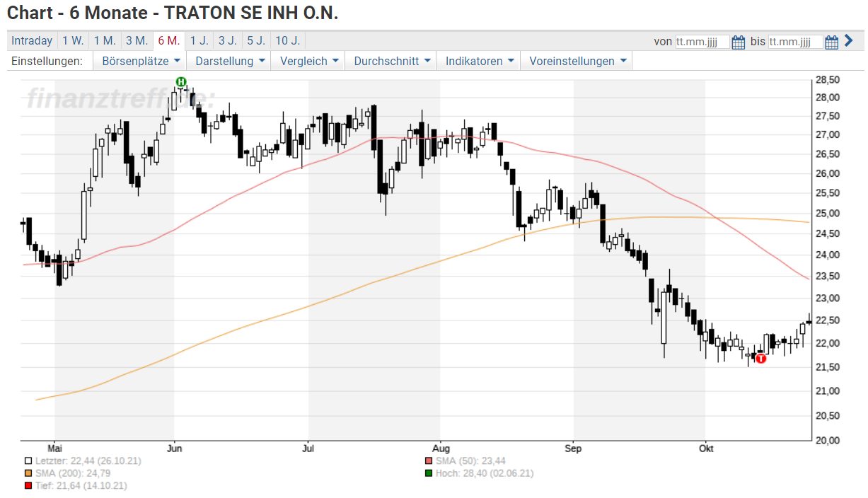Select the 3 M. timeframe tab
Screen dimensions: 868x498
click(137, 40)
